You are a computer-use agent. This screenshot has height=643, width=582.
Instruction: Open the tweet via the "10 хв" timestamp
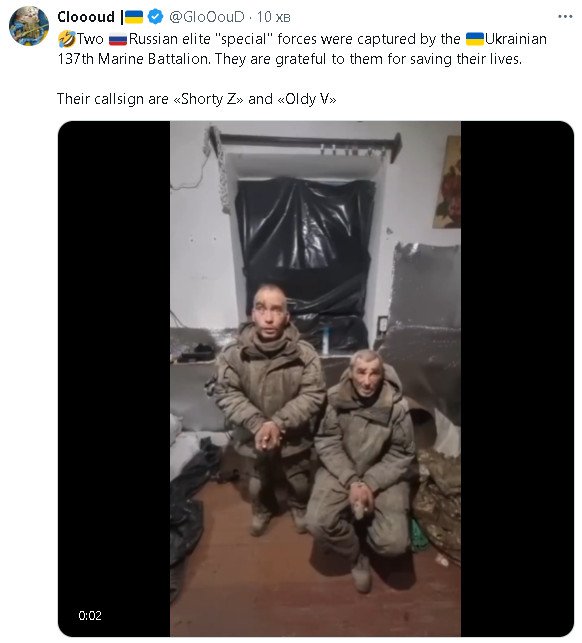274,17
